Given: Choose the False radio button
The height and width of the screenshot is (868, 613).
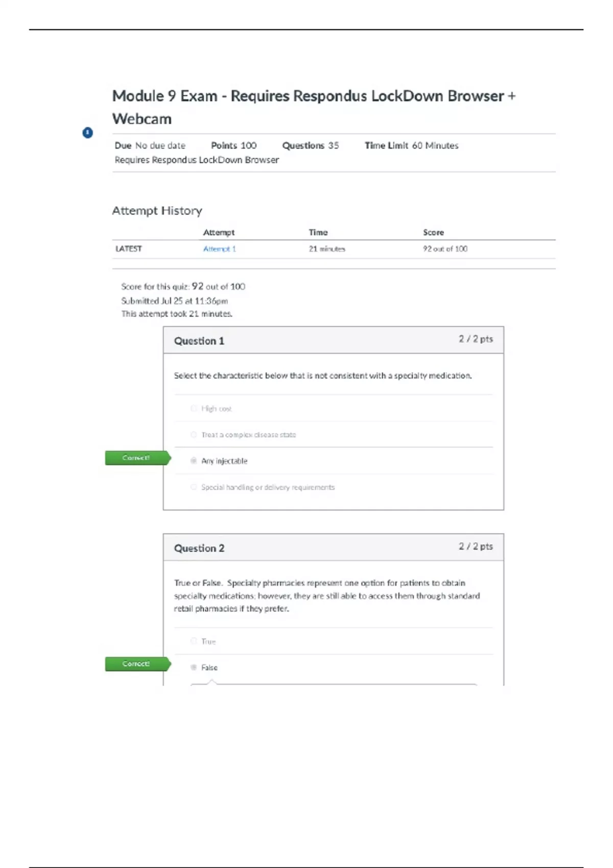Looking at the screenshot, I should (x=194, y=667).
